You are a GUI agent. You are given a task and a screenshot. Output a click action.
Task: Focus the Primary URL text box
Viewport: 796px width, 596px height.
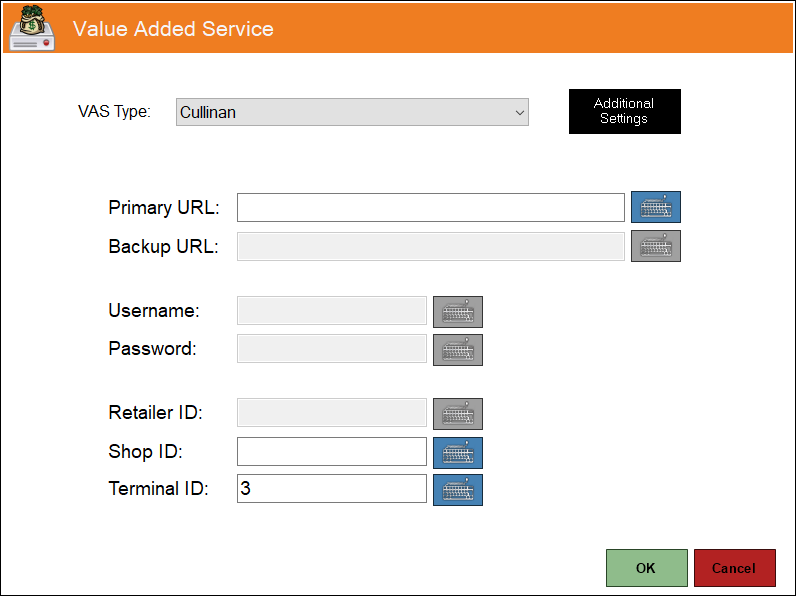click(430, 207)
